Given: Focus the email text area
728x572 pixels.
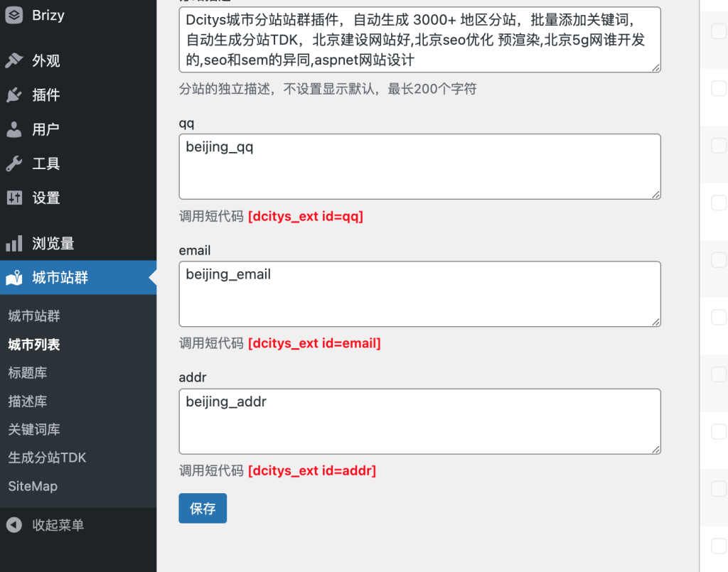Looking at the screenshot, I should coord(419,294).
